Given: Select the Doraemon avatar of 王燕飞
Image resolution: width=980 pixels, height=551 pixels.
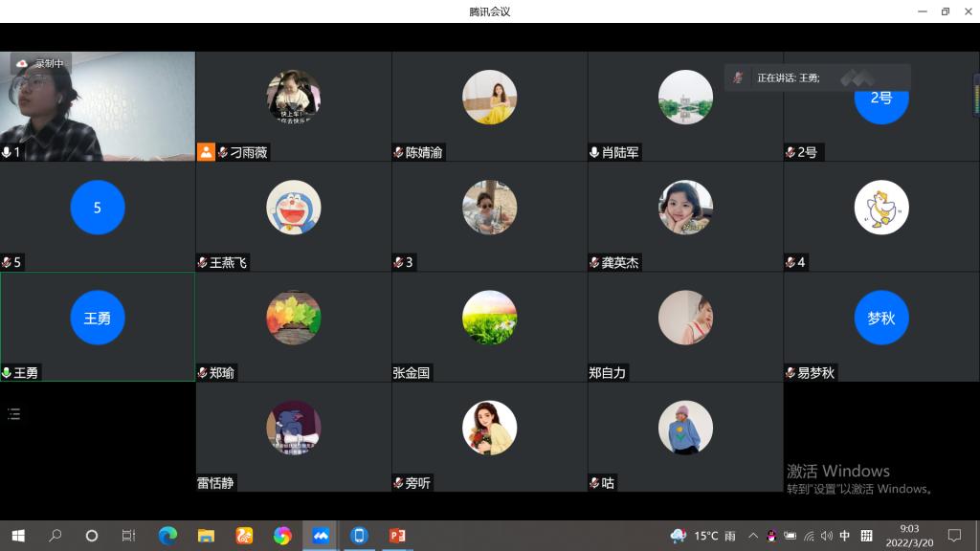Looking at the screenshot, I should point(293,208).
